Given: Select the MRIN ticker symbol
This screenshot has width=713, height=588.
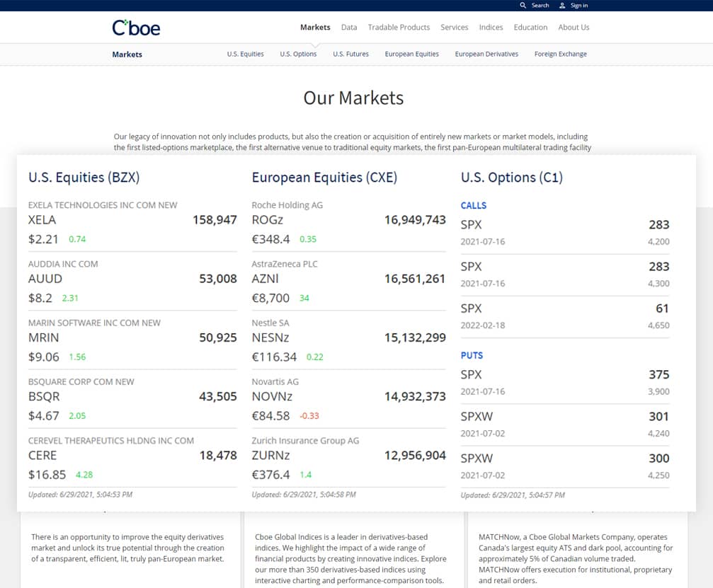Looking at the screenshot, I should (43, 338).
